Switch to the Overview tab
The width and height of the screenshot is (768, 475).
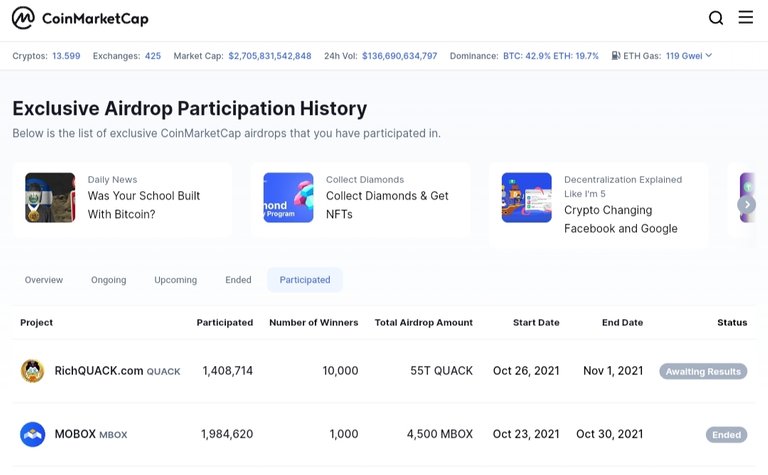tap(44, 280)
